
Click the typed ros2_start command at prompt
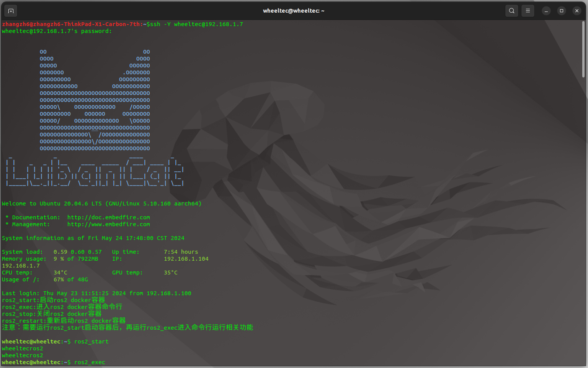point(91,342)
